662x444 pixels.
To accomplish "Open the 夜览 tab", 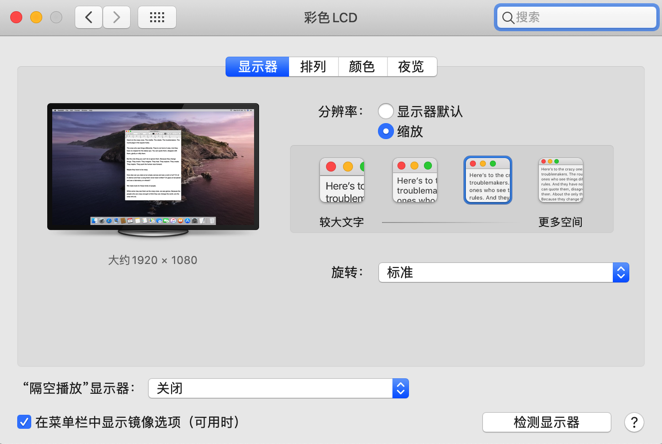I will tap(412, 67).
